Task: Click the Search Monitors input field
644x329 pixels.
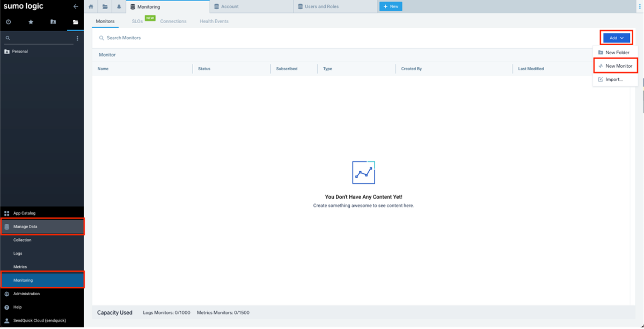Action: point(343,38)
